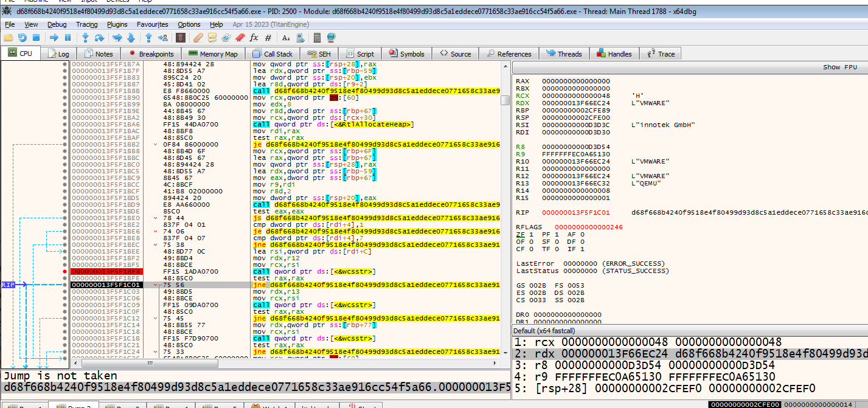
Task: Switch to the SEH tab
Action: pos(319,54)
